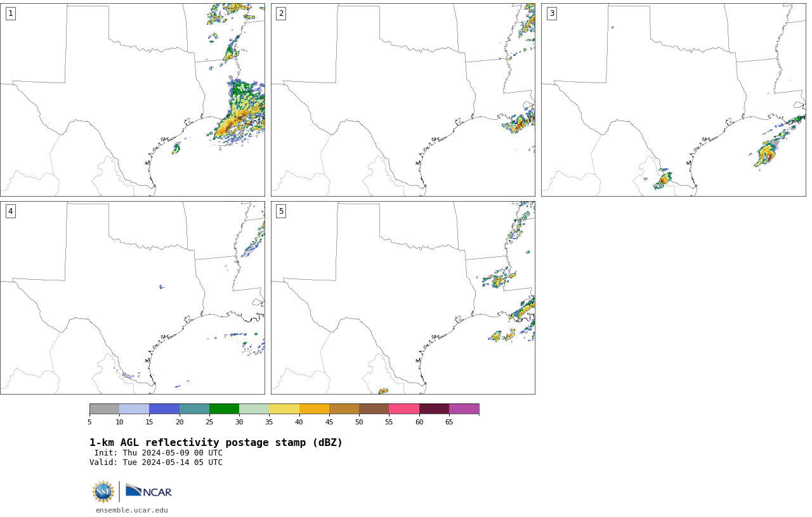
Task: Click the light lavender 10-15 dBZ swatch
Action: coord(134,409)
